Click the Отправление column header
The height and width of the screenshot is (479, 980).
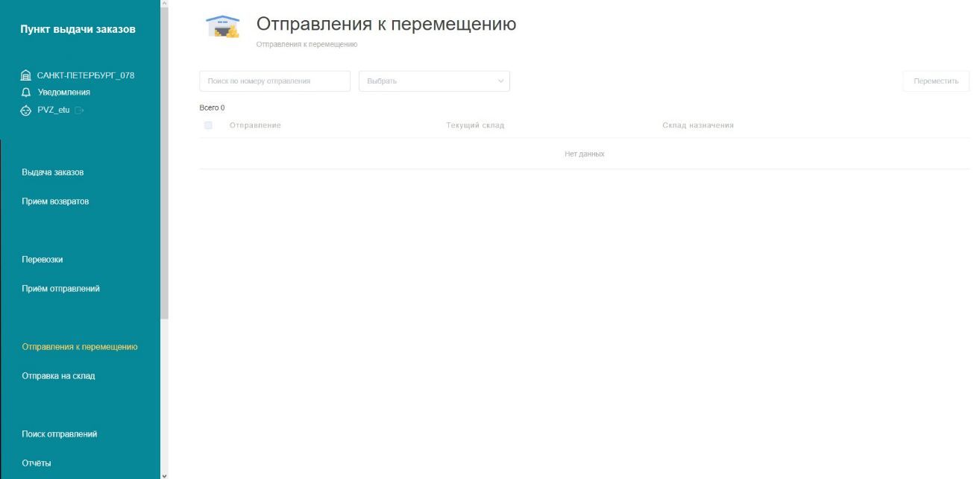(255, 125)
